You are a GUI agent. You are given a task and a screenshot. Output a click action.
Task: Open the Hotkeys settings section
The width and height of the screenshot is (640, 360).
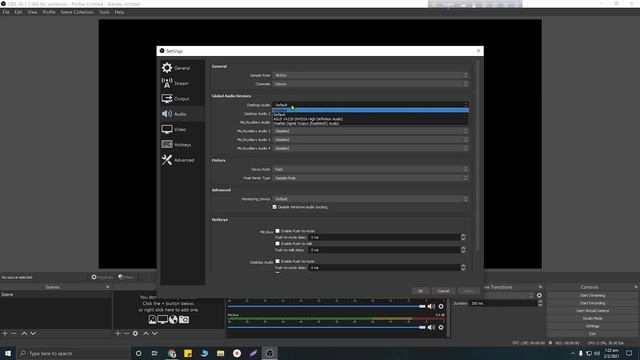[x=182, y=144]
